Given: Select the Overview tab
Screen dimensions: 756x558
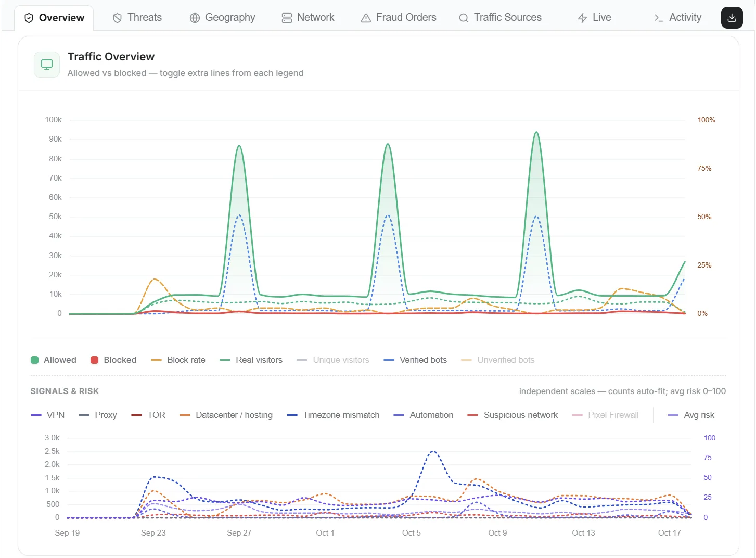Looking at the screenshot, I should click(x=54, y=18).
